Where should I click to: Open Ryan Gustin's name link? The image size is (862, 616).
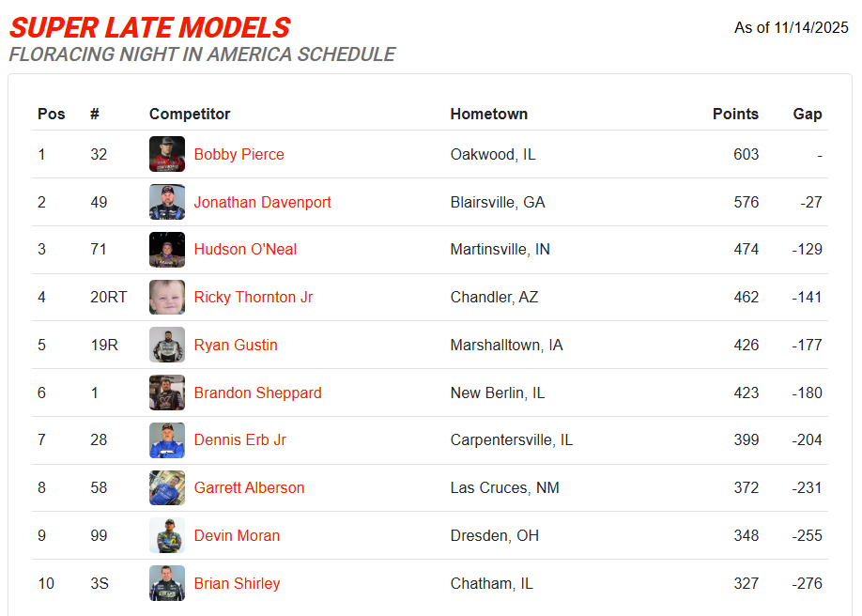[236, 345]
